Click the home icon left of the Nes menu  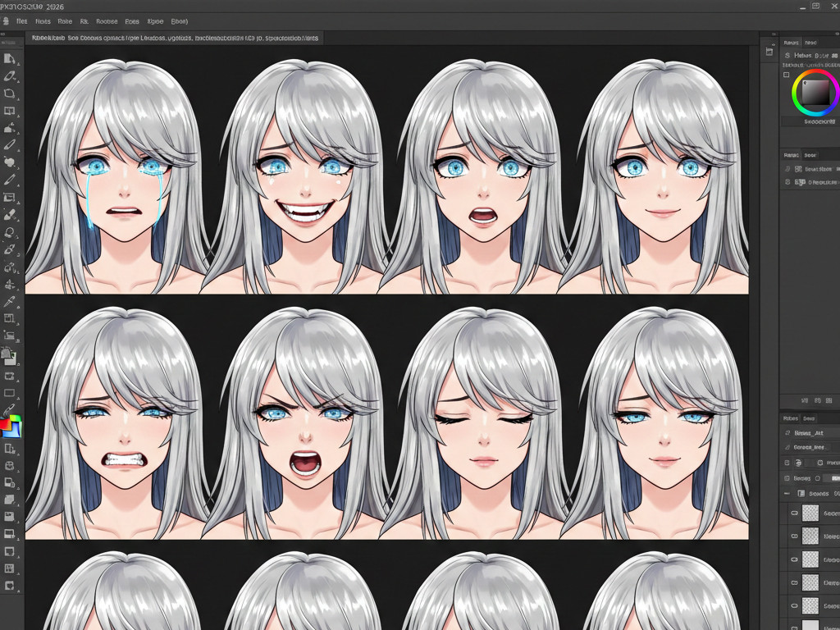tap(6, 21)
